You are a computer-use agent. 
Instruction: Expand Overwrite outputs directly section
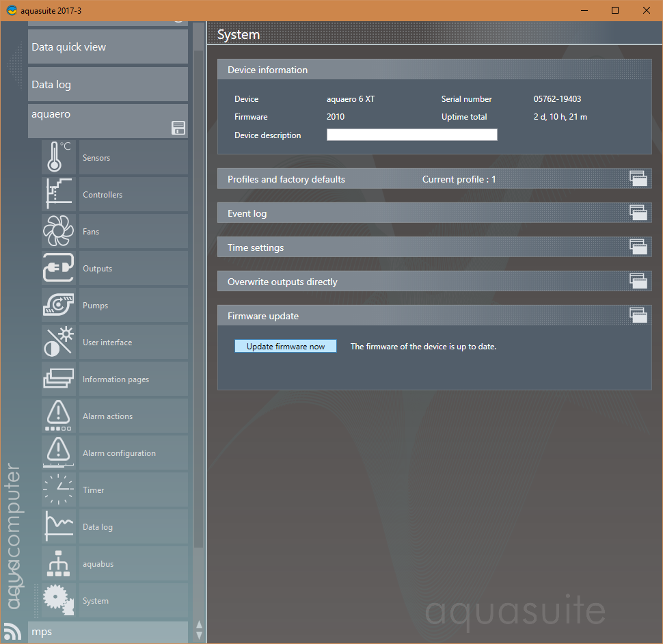(x=638, y=282)
